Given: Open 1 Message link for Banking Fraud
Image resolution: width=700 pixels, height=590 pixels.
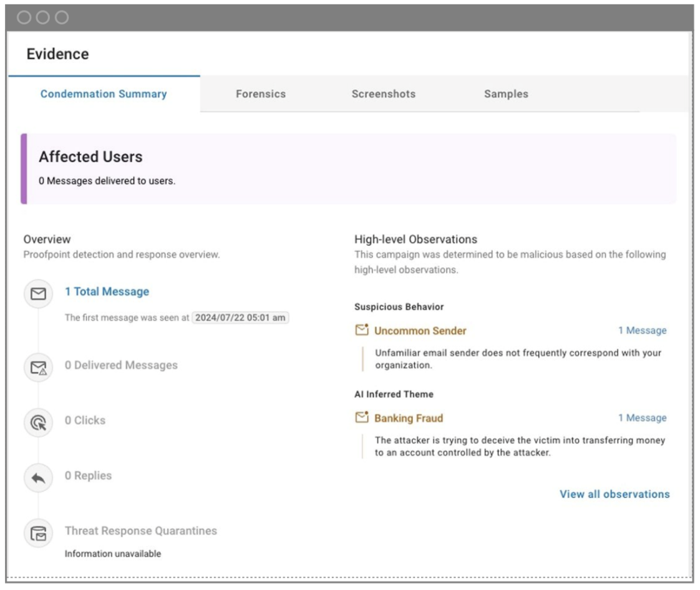Looking at the screenshot, I should [x=642, y=418].
